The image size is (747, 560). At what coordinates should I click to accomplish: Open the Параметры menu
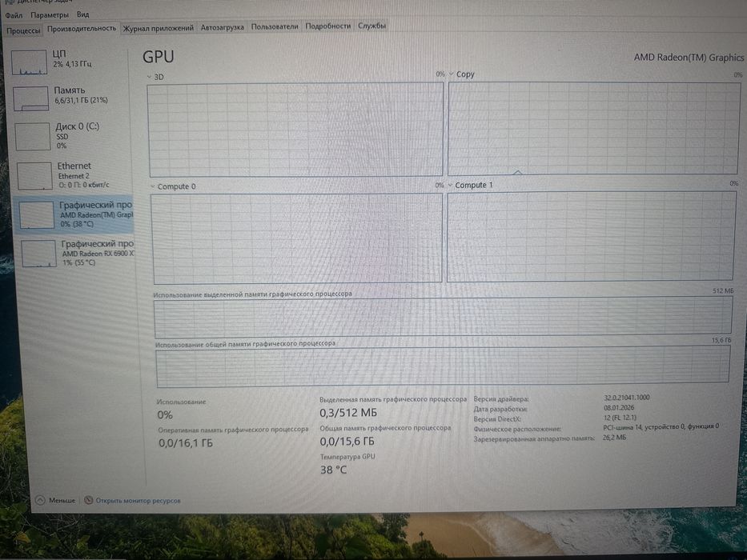click(50, 14)
